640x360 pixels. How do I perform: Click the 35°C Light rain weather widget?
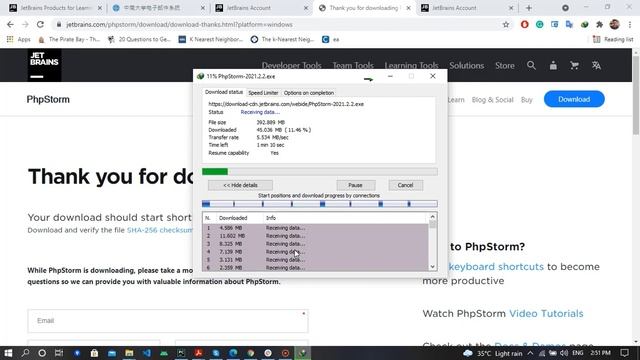493,353
